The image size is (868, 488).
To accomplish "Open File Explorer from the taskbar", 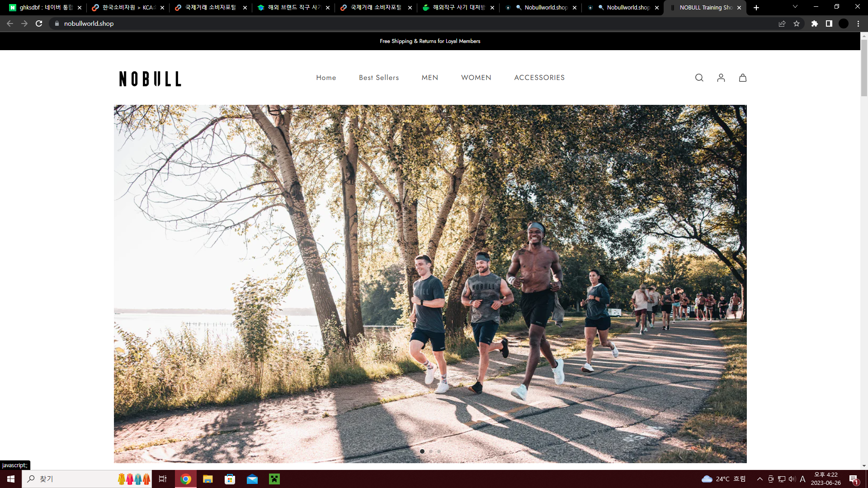I will click(x=208, y=479).
